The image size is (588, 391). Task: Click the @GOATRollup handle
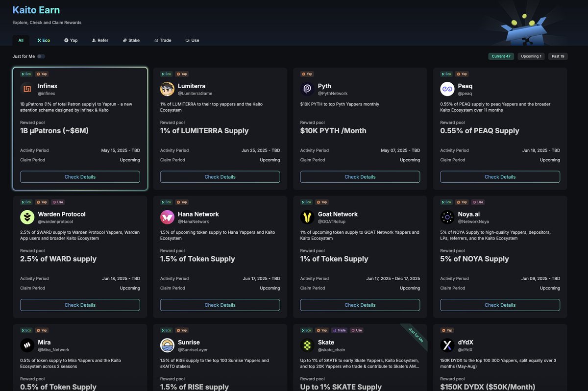(332, 221)
